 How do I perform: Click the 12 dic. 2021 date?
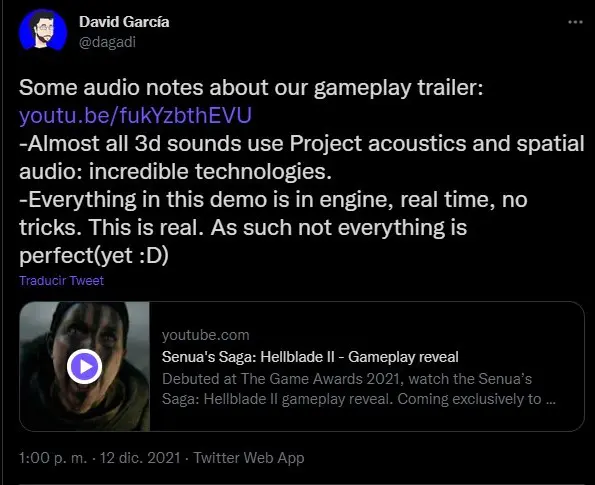click(x=140, y=458)
